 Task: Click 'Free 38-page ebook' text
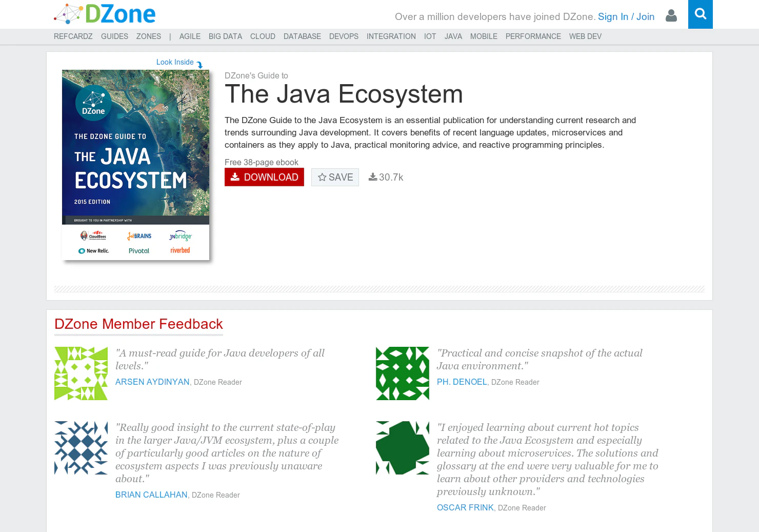click(261, 162)
